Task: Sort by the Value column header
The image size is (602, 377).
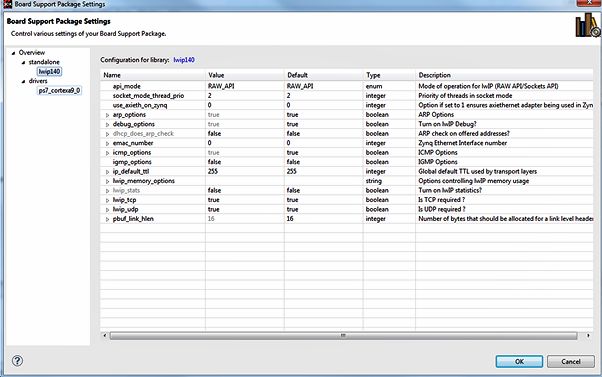Action: tap(245, 75)
